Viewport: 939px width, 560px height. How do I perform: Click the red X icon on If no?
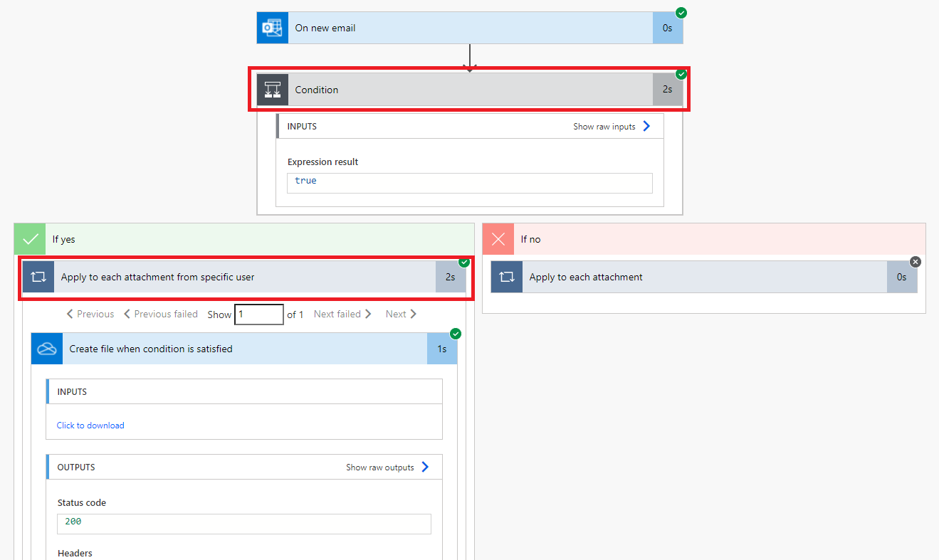click(x=498, y=239)
